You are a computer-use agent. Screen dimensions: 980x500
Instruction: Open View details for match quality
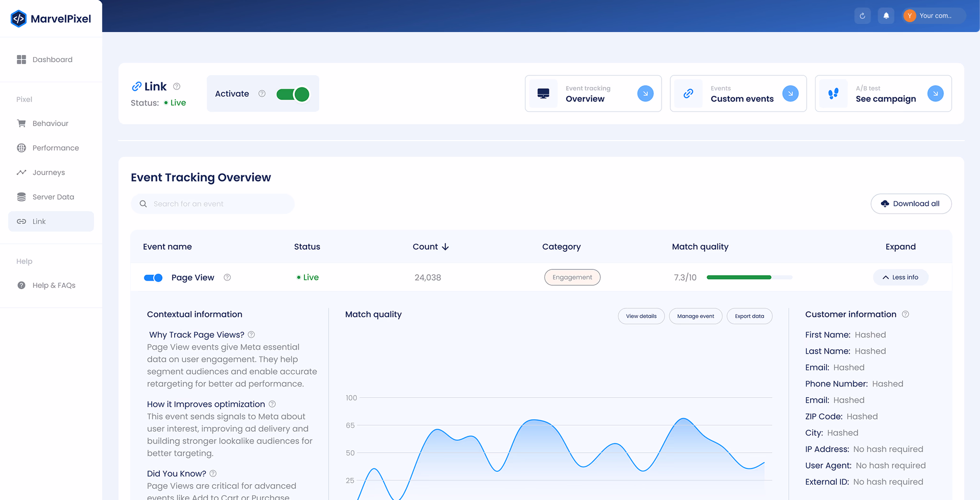[x=641, y=316]
